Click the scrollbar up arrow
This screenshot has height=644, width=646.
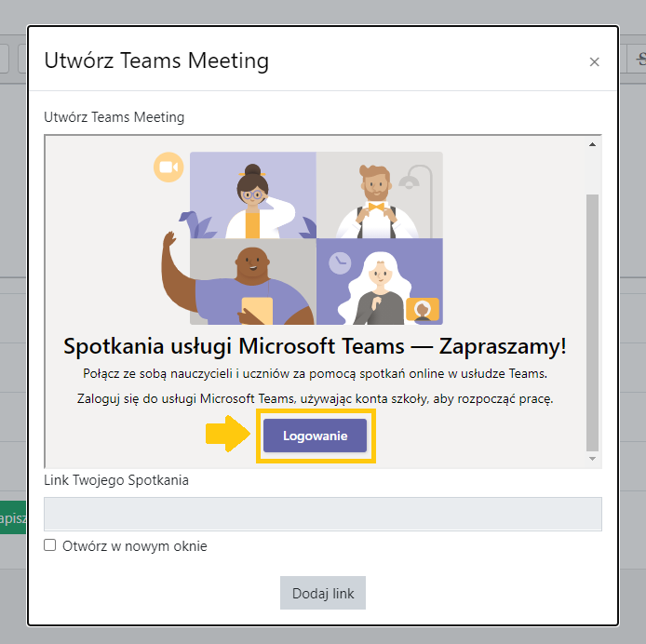[592, 144]
